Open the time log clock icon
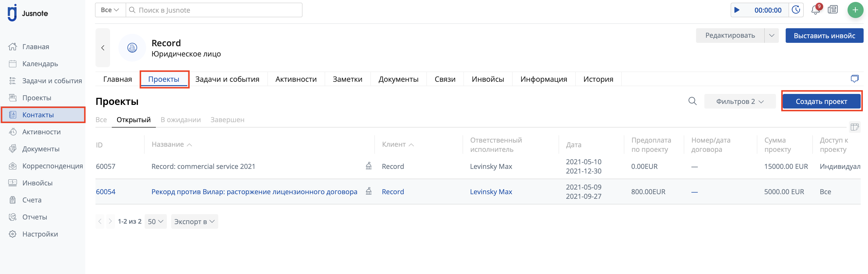This screenshot has height=274, width=868. tap(796, 10)
